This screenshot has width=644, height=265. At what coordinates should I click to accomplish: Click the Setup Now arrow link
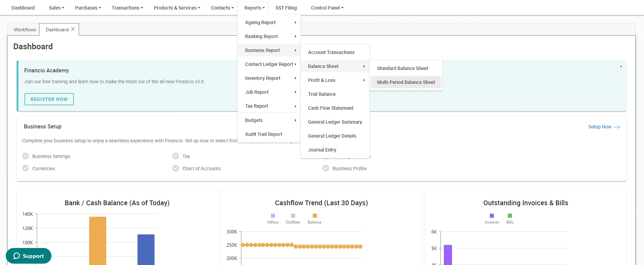click(604, 127)
